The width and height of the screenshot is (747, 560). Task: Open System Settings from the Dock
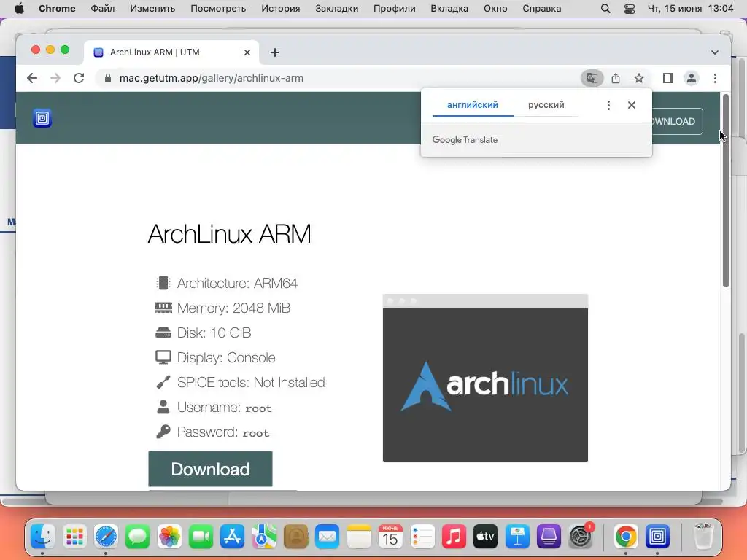point(580,537)
